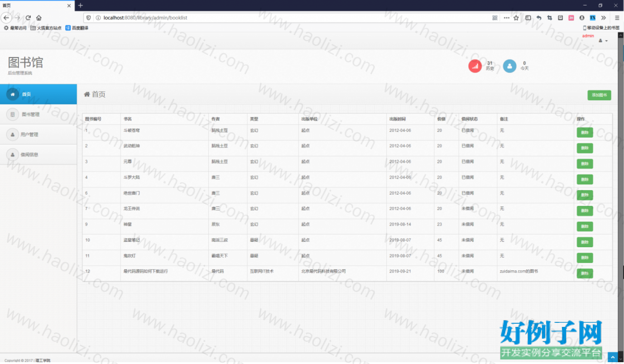The height and width of the screenshot is (364, 624).
Task: Click the 添加图书 button
Action: pos(599,95)
